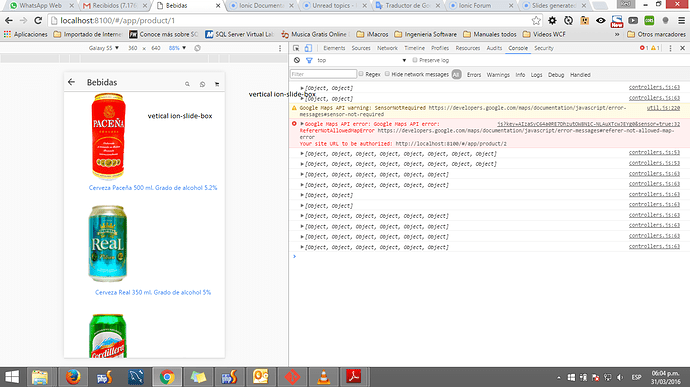
Task: Bookmark this page with the star icon
Action: (x=536, y=21)
